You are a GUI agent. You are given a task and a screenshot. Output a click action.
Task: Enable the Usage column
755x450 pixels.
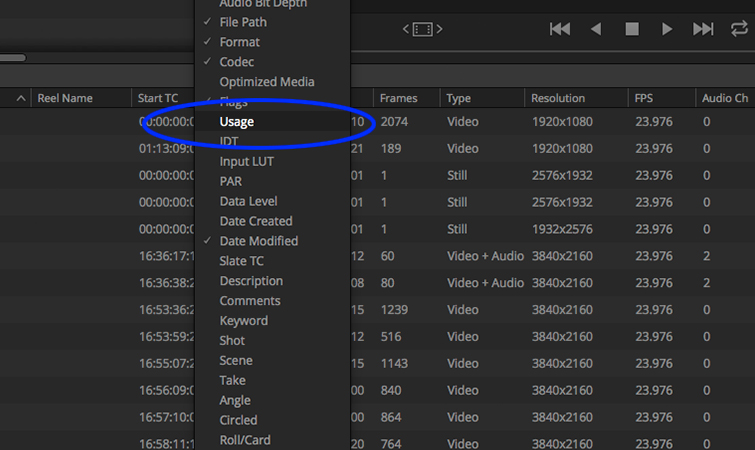pos(272,121)
